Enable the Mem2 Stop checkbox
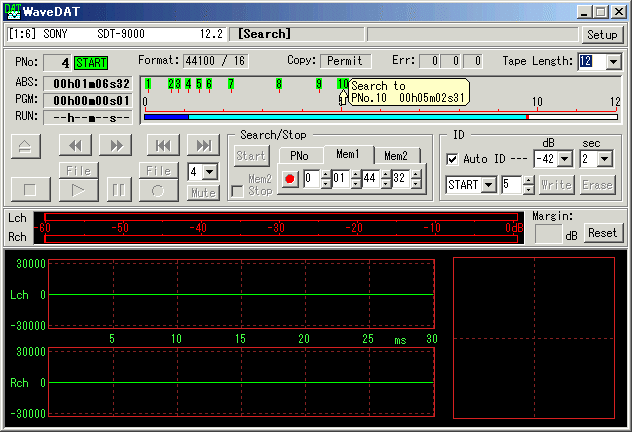This screenshot has height=432, width=632. pyautogui.click(x=236, y=191)
